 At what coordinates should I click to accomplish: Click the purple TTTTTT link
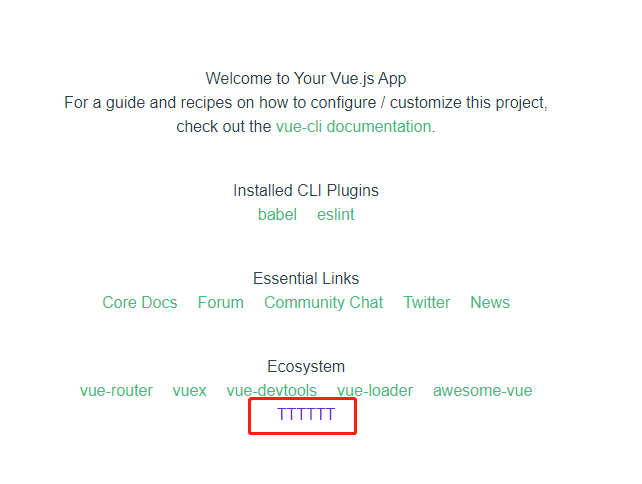click(x=306, y=414)
